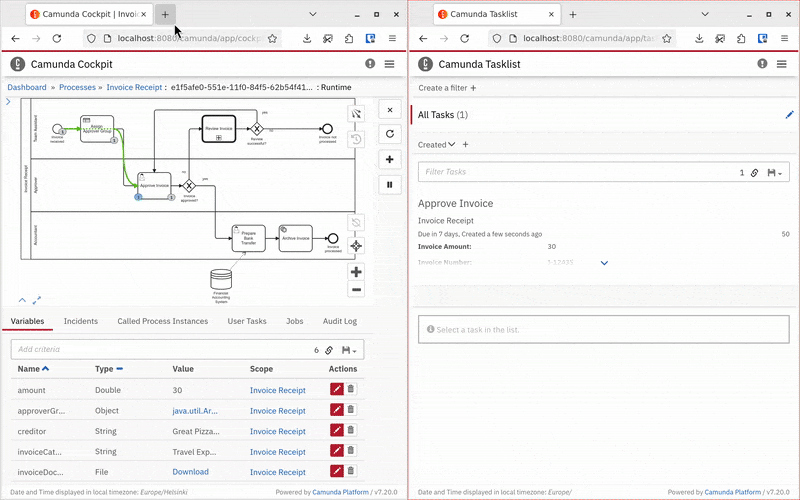The image size is (800, 500).
Task: Change Created sort order in Tasklist
Action: tap(436, 145)
